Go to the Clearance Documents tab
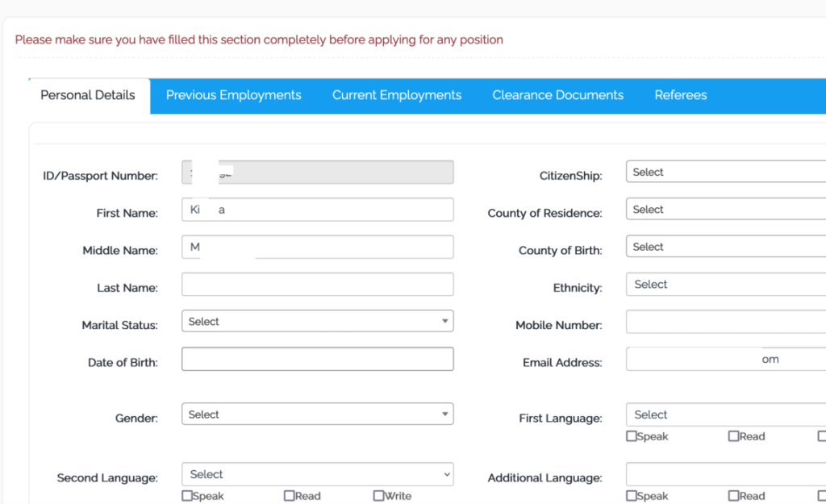 coord(557,95)
